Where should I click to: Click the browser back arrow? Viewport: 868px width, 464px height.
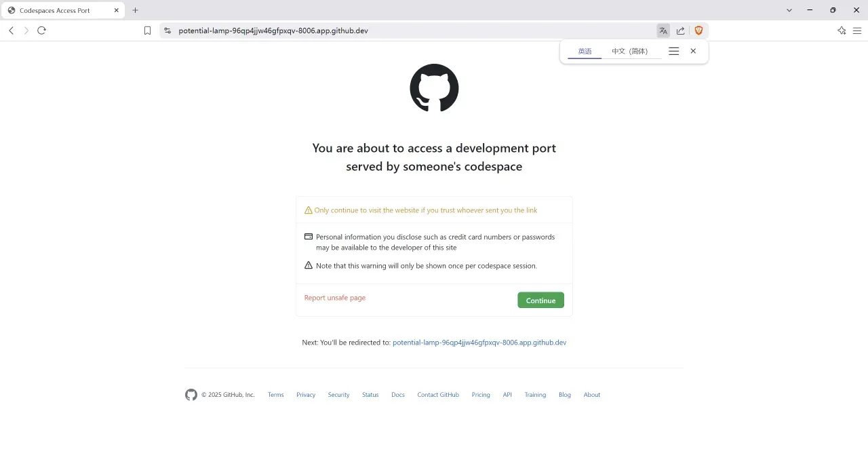(11, 31)
